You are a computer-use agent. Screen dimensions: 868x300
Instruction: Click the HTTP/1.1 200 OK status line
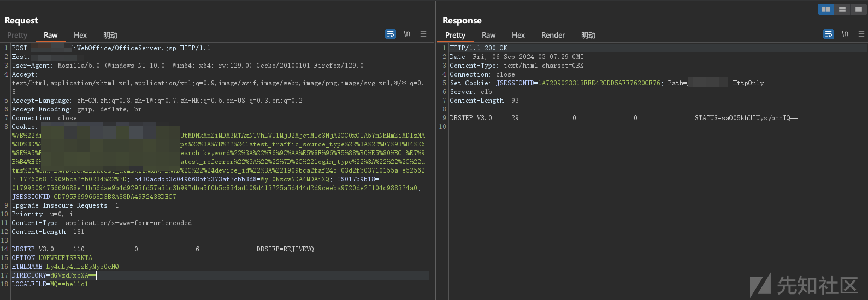(479, 48)
